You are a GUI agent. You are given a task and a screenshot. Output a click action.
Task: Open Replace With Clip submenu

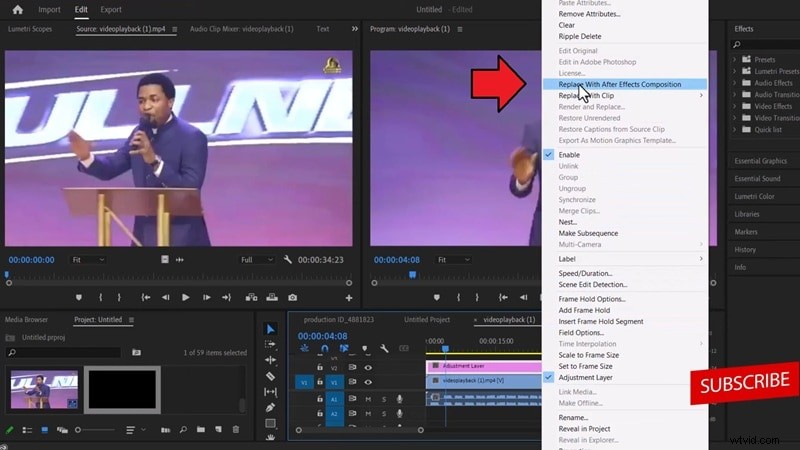pos(625,95)
